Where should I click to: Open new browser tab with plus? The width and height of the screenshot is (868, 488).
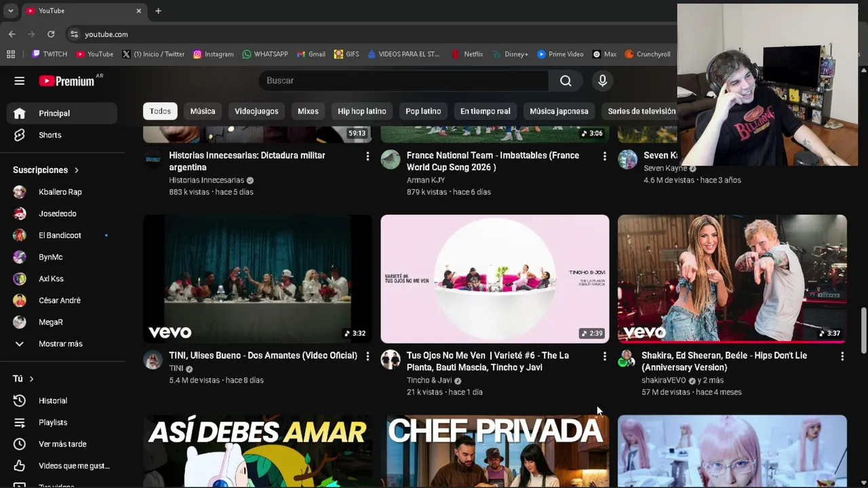click(x=158, y=11)
